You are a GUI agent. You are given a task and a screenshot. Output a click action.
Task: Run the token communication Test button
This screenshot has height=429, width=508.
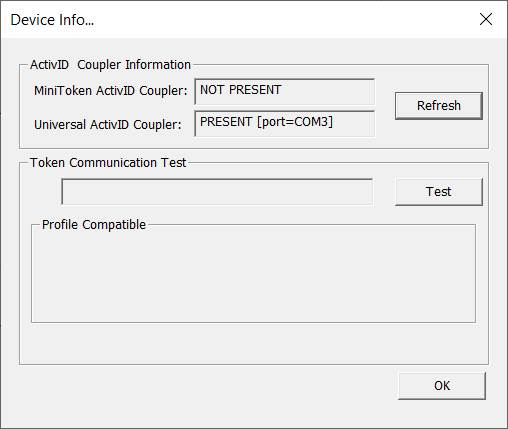(x=439, y=192)
